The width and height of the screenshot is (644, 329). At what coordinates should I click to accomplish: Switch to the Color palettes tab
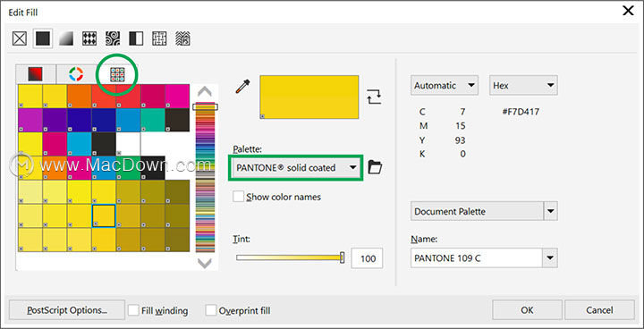(x=117, y=74)
